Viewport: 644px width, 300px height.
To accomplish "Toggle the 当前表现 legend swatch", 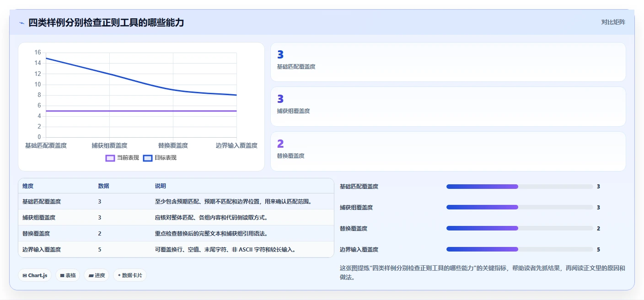I will tap(110, 158).
